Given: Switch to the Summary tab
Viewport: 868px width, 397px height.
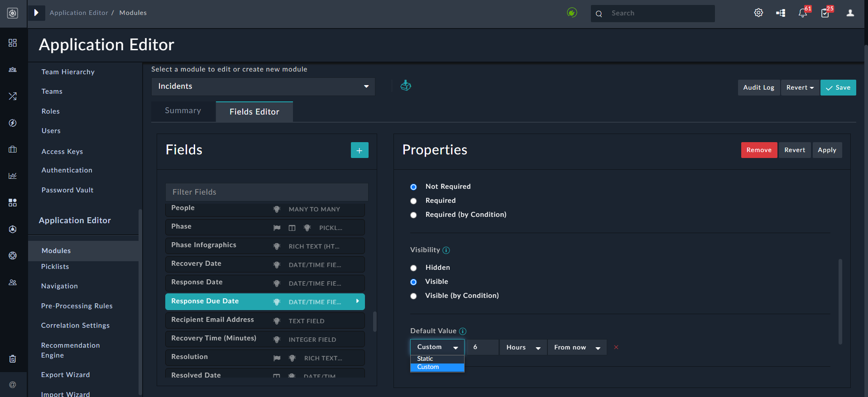Looking at the screenshot, I should (x=183, y=111).
